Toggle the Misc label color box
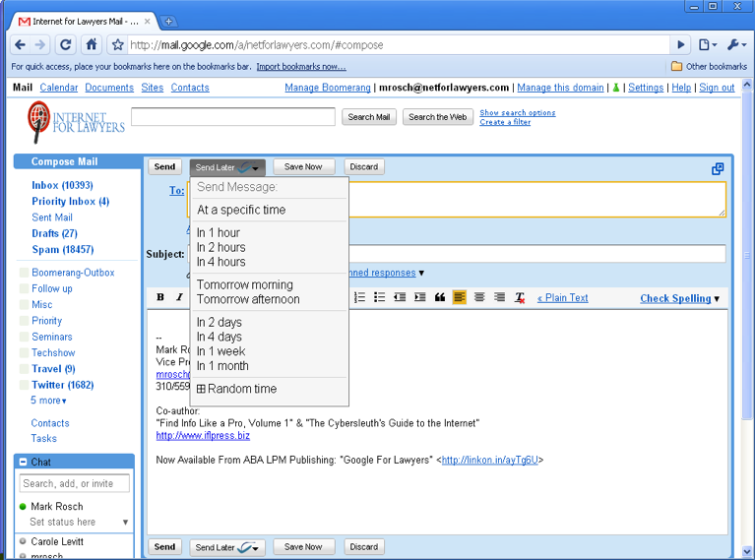755x560 pixels. click(x=24, y=304)
